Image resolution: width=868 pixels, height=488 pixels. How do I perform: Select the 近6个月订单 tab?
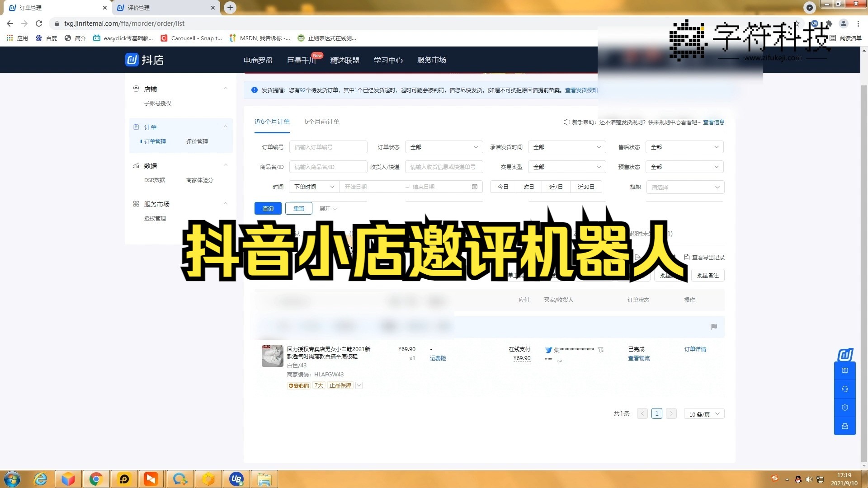coord(272,122)
